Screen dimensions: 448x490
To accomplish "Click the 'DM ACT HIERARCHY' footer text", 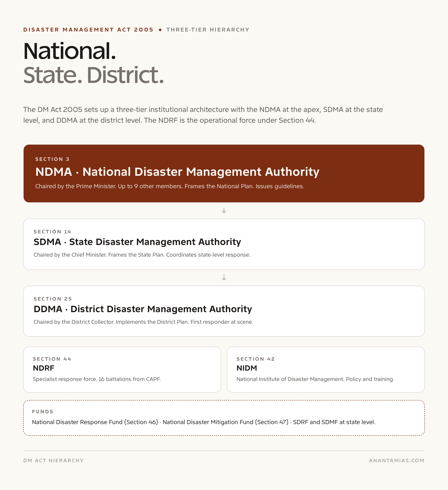I will coord(54,460).
